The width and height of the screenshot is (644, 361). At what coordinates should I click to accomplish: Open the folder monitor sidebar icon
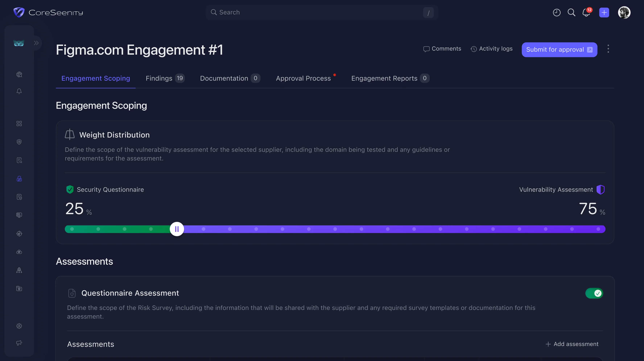[x=19, y=289]
